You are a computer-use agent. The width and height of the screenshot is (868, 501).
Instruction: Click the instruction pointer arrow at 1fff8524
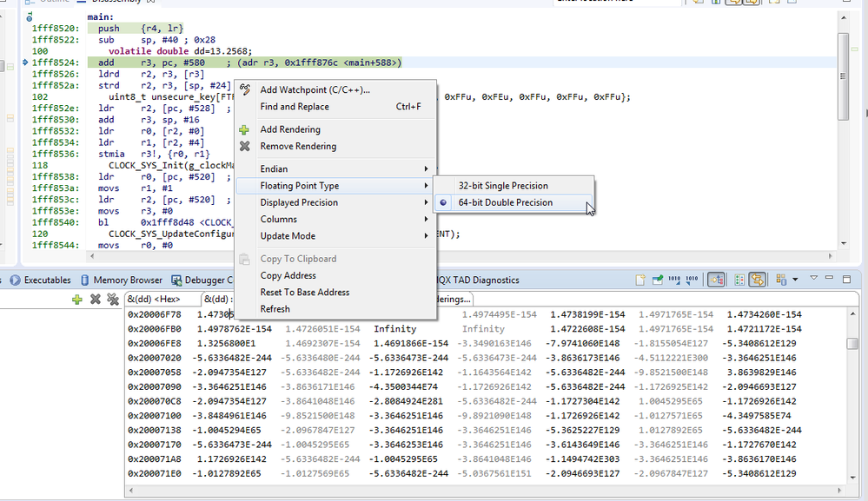(25, 63)
